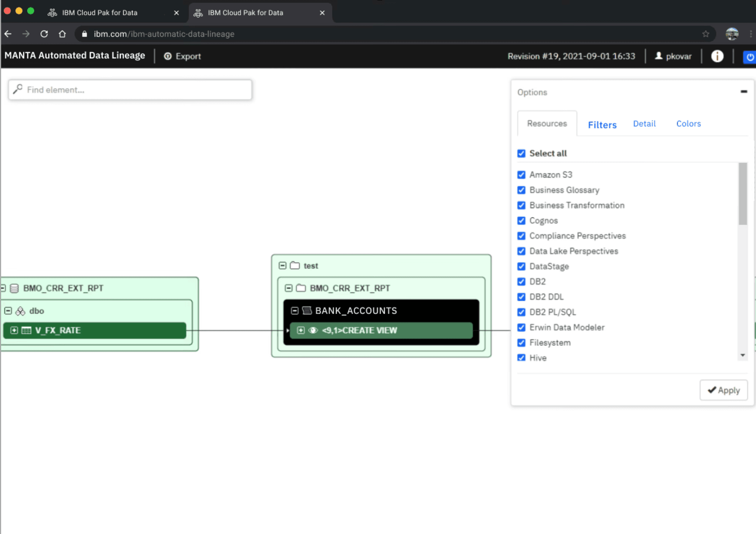Viewport: 756px width, 534px height.
Task: Collapse the BANK_ACCOUNTS node
Action: point(295,311)
